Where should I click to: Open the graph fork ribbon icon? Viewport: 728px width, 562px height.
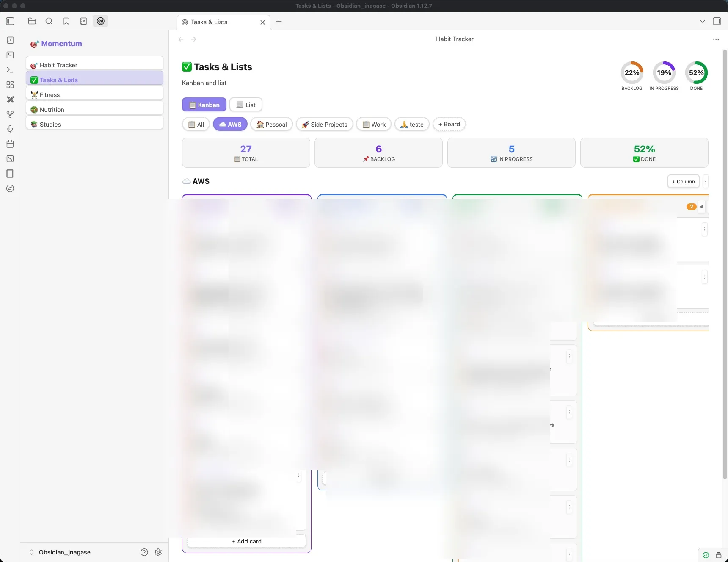point(10,114)
